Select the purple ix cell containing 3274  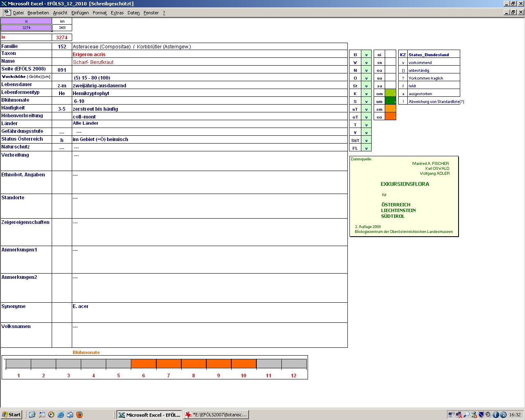click(x=26, y=28)
